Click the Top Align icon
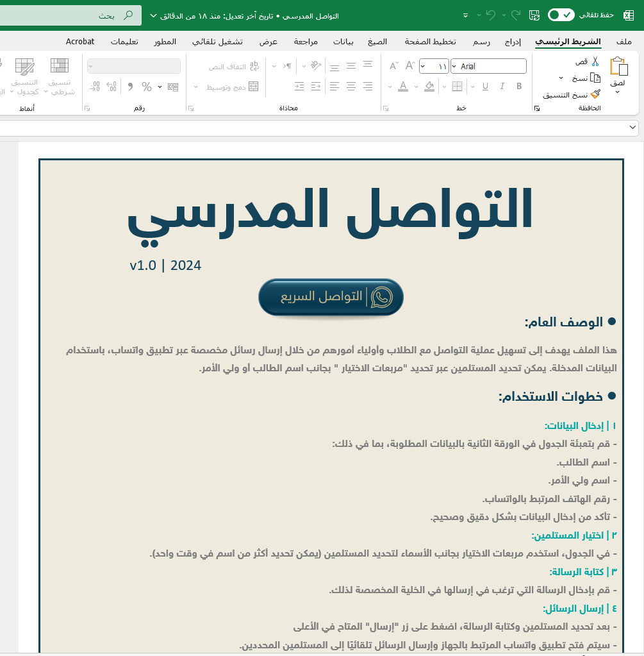 tap(368, 65)
